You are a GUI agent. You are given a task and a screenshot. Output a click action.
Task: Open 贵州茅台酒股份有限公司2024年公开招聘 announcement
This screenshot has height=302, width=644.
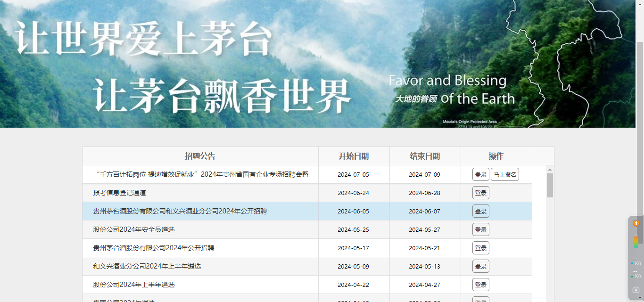click(x=154, y=248)
